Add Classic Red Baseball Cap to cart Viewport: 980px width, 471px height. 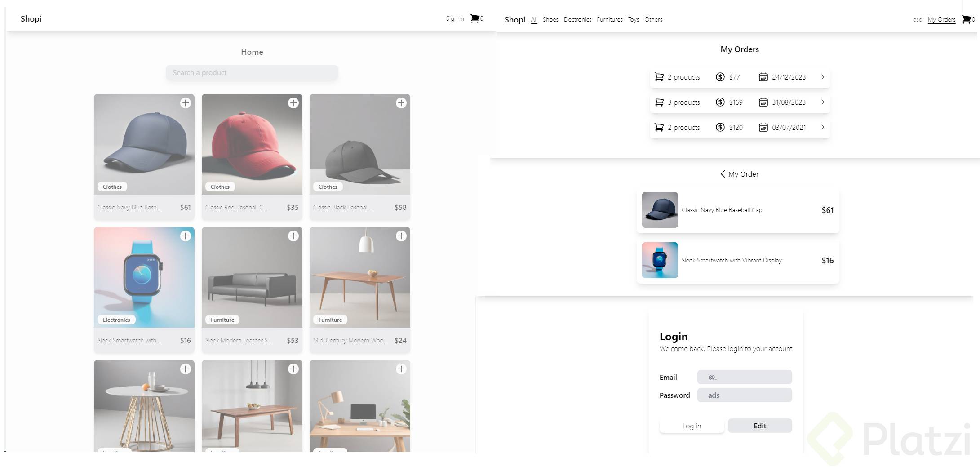pyautogui.click(x=293, y=103)
